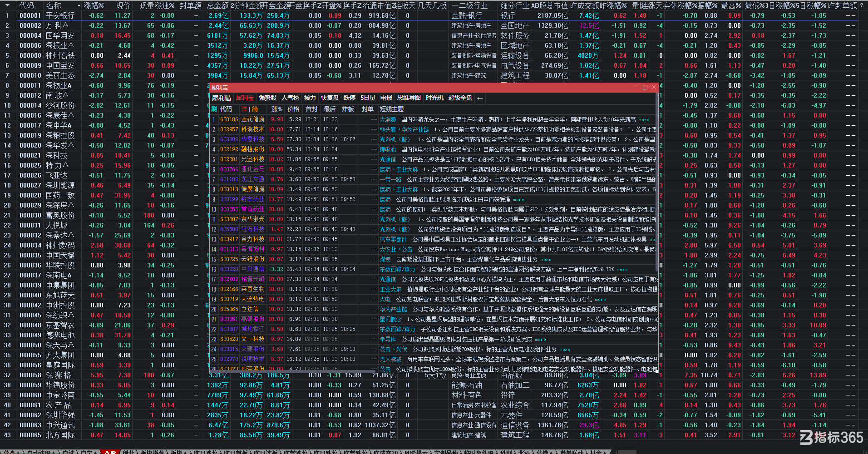Click 短线主题 column header in popup

pos(392,109)
